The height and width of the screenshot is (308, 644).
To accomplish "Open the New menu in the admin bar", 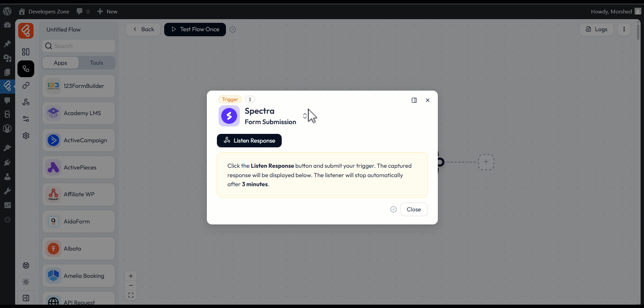I will (x=107, y=11).
